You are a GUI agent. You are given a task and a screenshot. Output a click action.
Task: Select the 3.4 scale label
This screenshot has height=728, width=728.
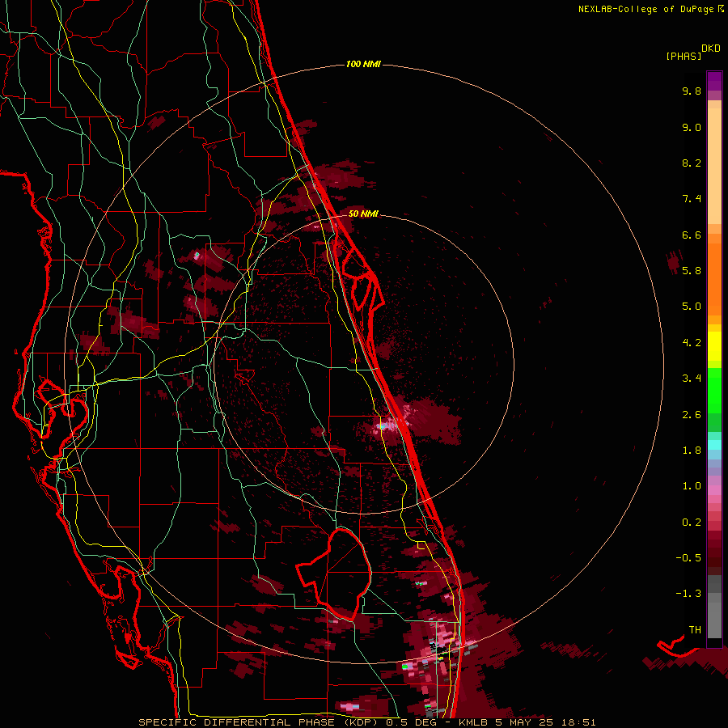point(692,379)
